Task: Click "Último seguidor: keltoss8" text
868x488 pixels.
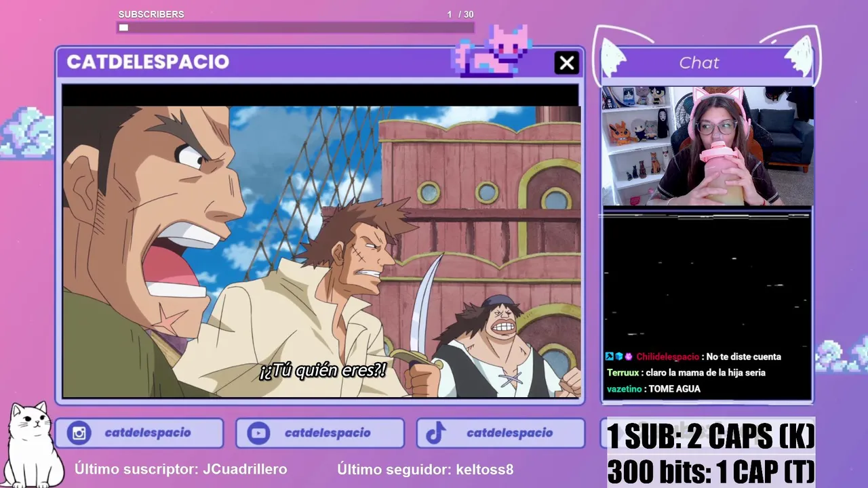Action: tap(425, 469)
